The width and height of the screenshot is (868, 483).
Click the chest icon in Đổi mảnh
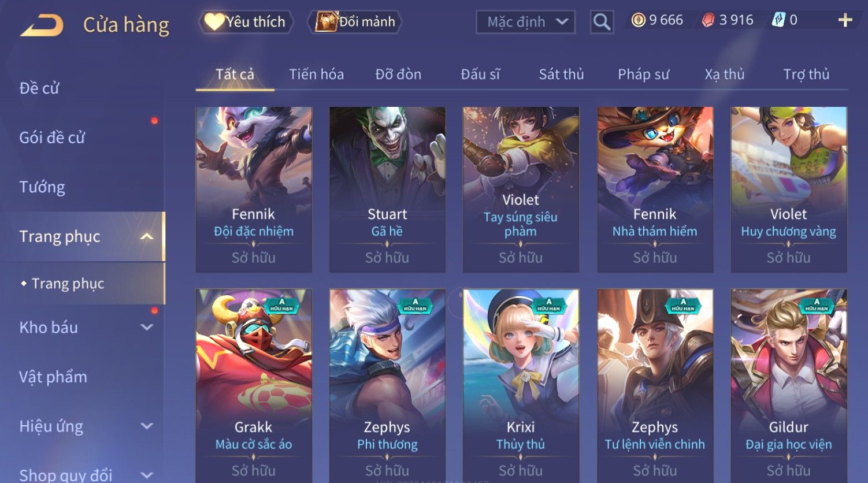tap(327, 21)
